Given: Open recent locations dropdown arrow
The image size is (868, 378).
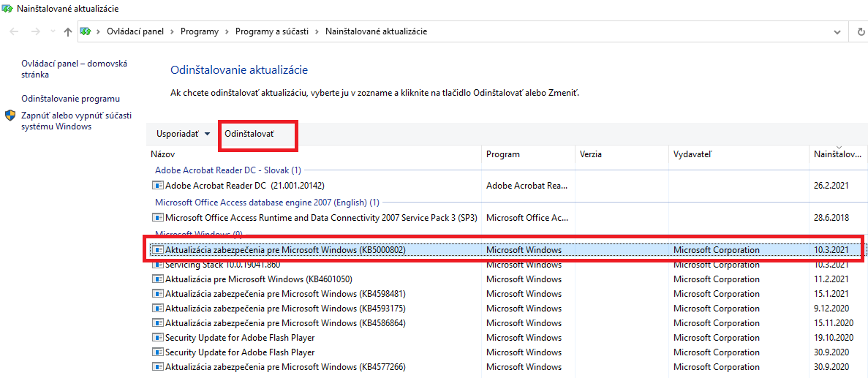Looking at the screenshot, I should pos(53,32).
